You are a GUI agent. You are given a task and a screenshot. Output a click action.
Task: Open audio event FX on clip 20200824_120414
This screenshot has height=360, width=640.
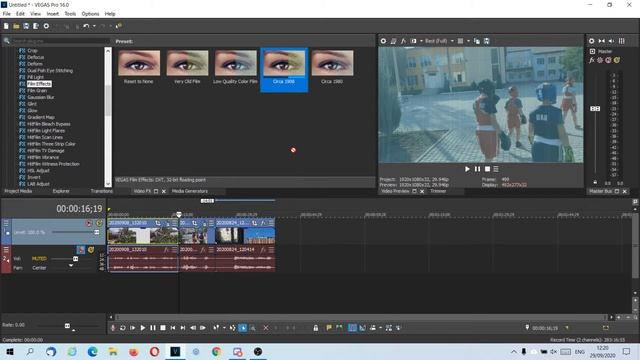click(x=263, y=249)
